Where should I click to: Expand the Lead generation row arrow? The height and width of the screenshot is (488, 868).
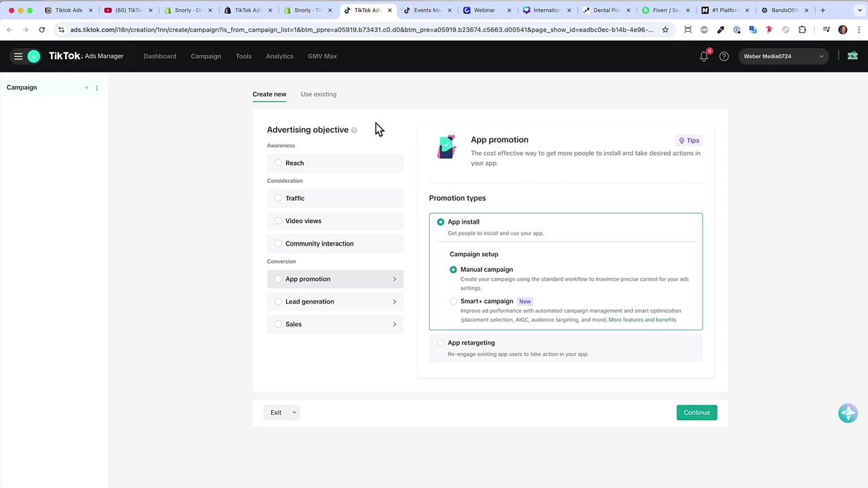pyautogui.click(x=395, y=302)
